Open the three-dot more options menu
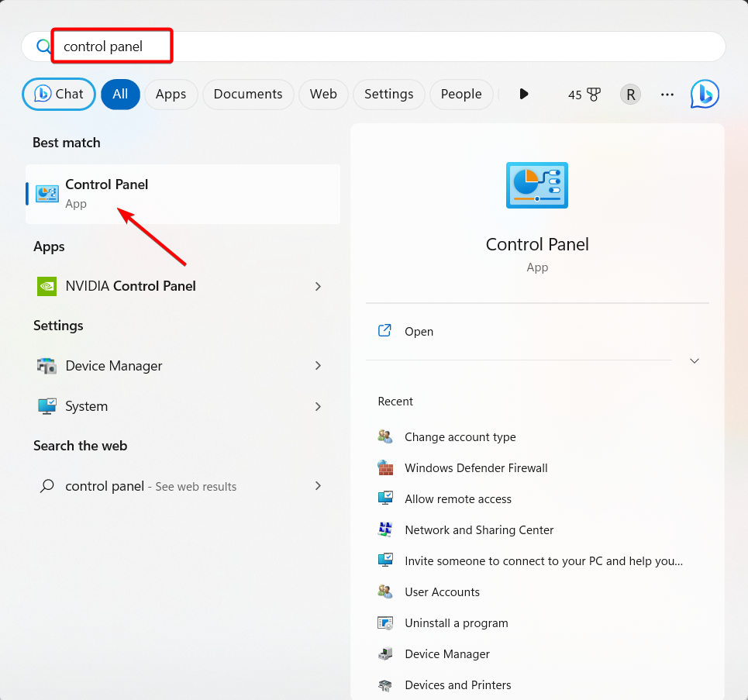Screen dimensions: 748x700 pyautogui.click(x=667, y=95)
